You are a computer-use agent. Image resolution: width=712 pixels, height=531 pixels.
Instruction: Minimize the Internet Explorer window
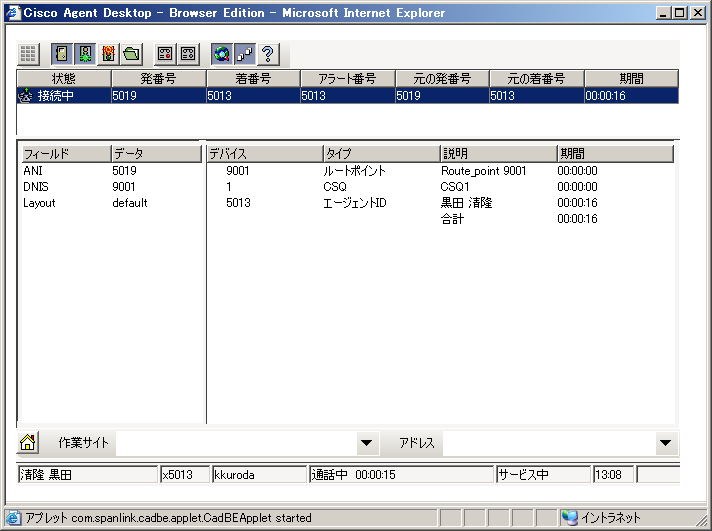(663, 13)
